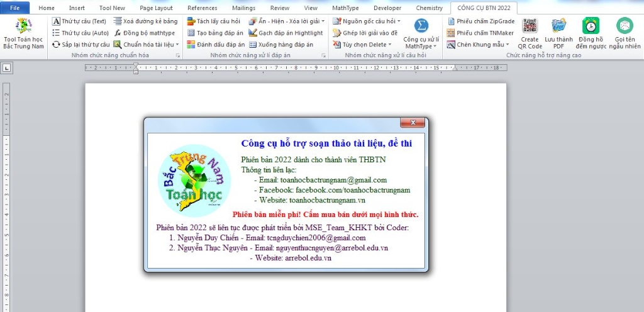Open Công cụ xử lí MathType menu

point(421,34)
